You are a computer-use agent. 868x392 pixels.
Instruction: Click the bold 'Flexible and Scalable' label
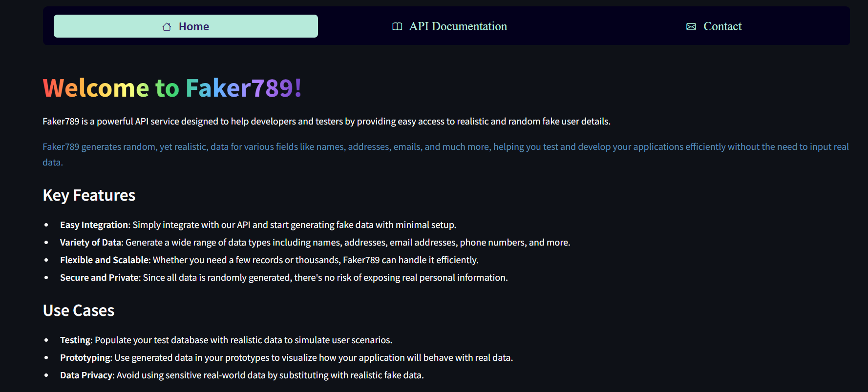(104, 260)
